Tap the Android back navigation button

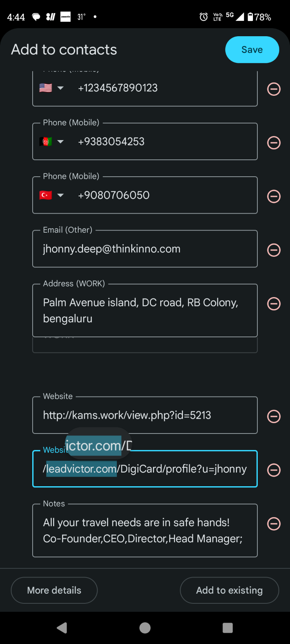tap(62, 628)
